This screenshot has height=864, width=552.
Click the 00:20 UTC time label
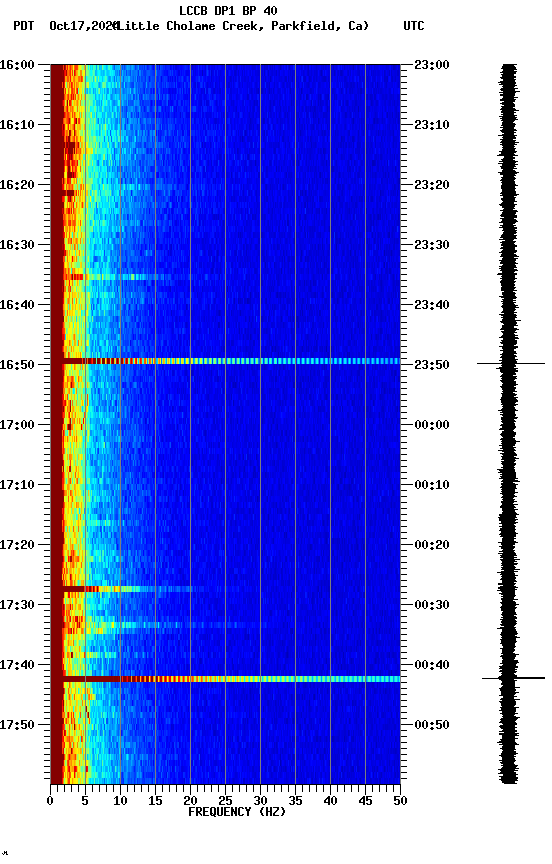(x=432, y=546)
